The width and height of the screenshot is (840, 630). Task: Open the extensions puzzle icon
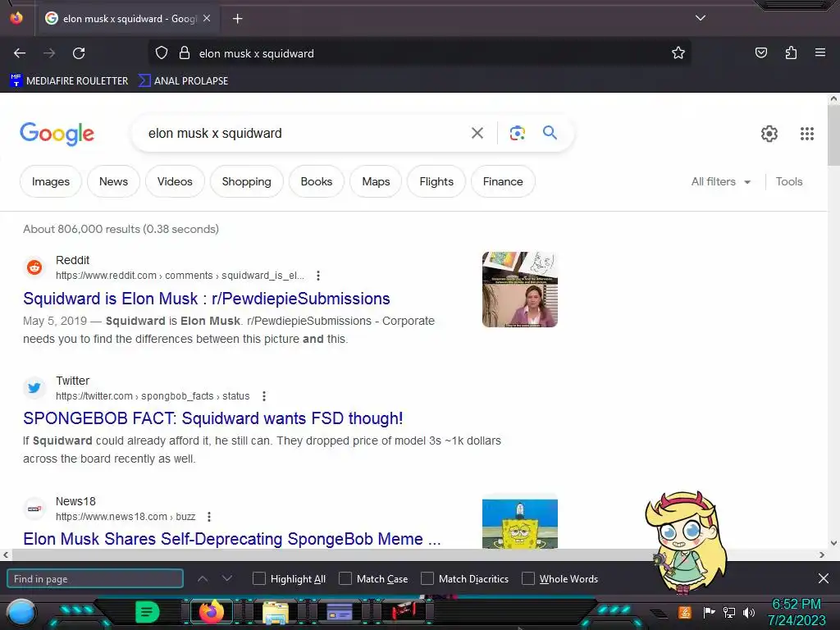pyautogui.click(x=791, y=52)
